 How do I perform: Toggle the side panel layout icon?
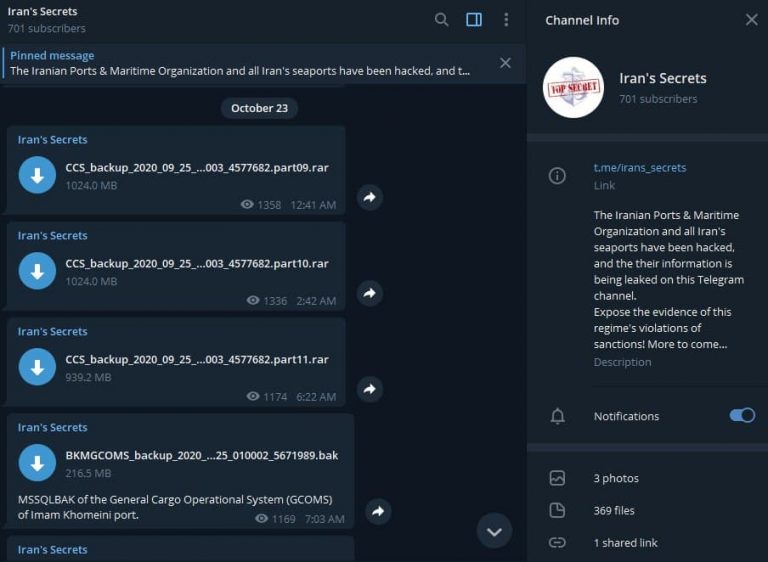click(474, 20)
